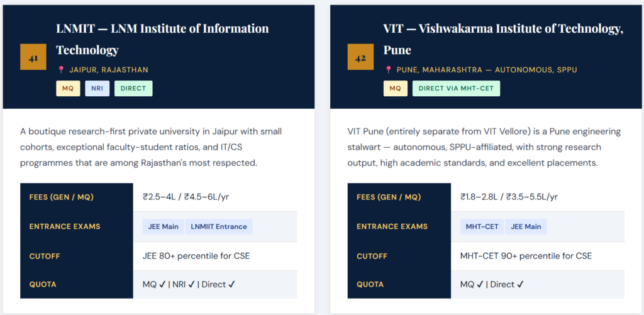Click the JEE Main chip in LNMIT card
This screenshot has height=315, width=644.
coord(162,226)
